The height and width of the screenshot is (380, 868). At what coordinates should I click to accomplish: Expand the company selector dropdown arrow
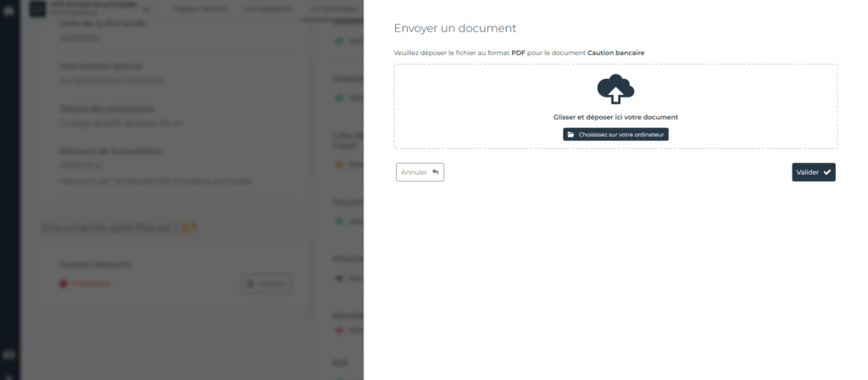pyautogui.click(x=146, y=10)
